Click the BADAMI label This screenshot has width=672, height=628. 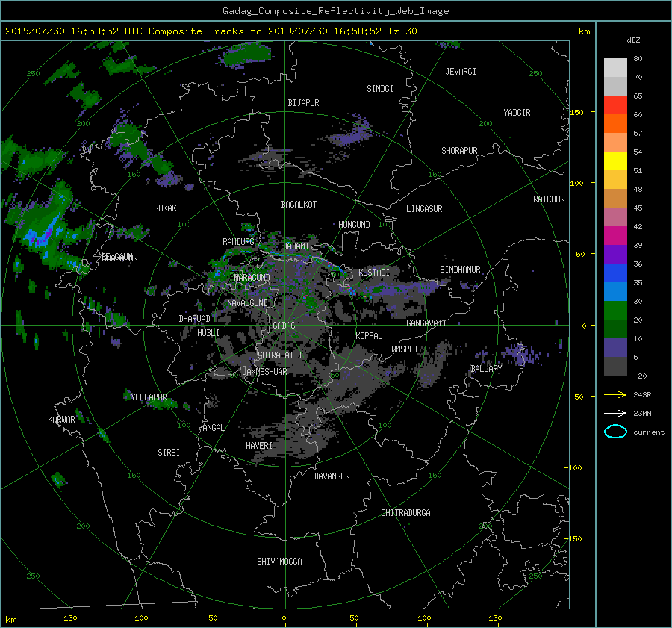pos(296,246)
